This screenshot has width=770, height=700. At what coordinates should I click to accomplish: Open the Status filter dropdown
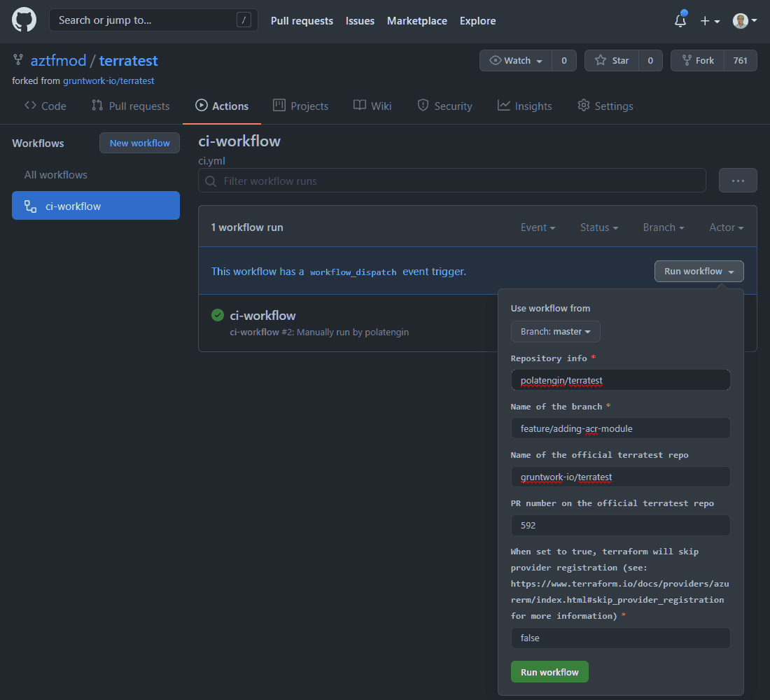(x=598, y=227)
